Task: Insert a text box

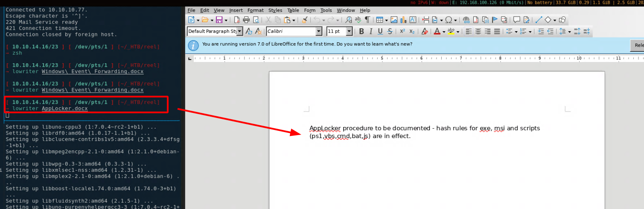Action: (x=413, y=20)
